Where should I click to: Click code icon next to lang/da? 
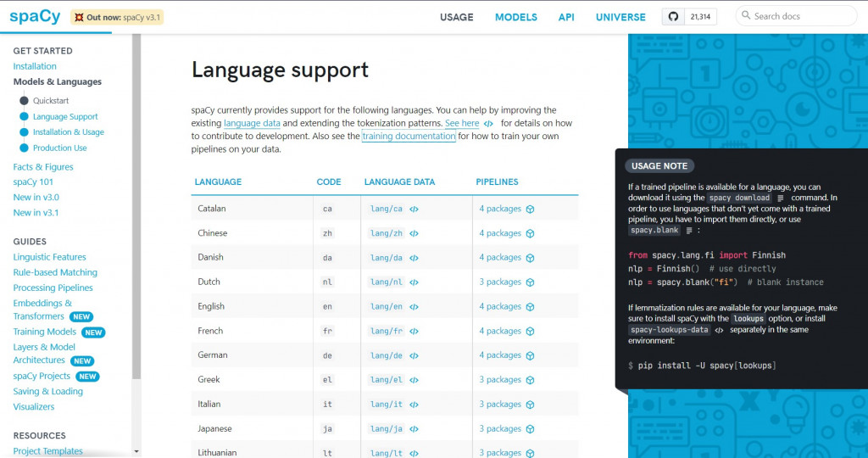pos(414,258)
